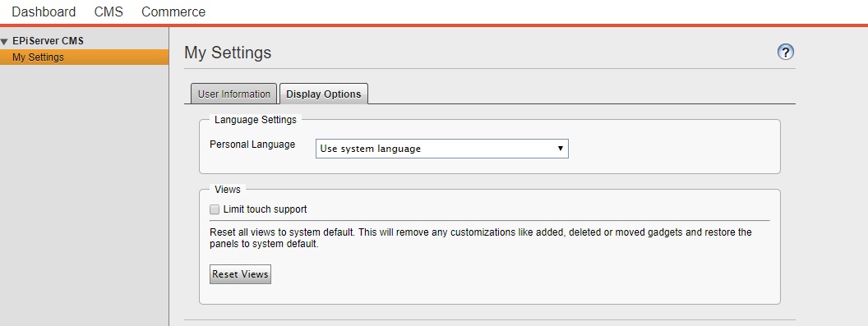The width and height of the screenshot is (868, 326).
Task: Open the Commerce menu item
Action: (x=173, y=11)
